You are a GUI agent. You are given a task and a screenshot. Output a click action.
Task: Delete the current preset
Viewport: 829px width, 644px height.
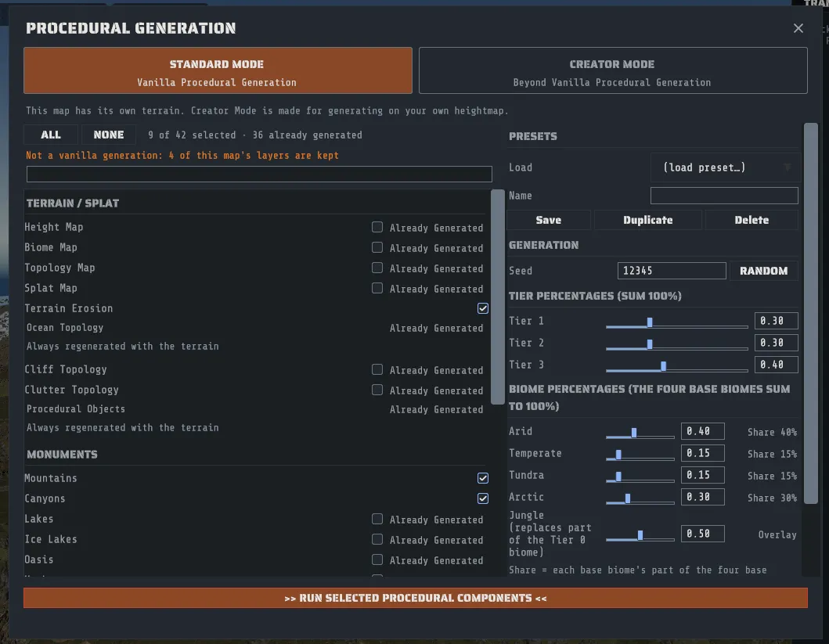(x=752, y=220)
